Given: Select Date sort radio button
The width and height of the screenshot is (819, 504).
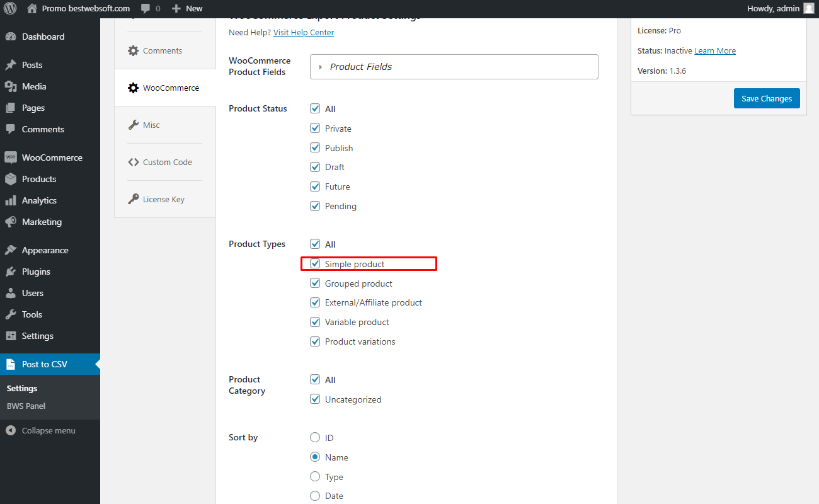Looking at the screenshot, I should [315, 496].
